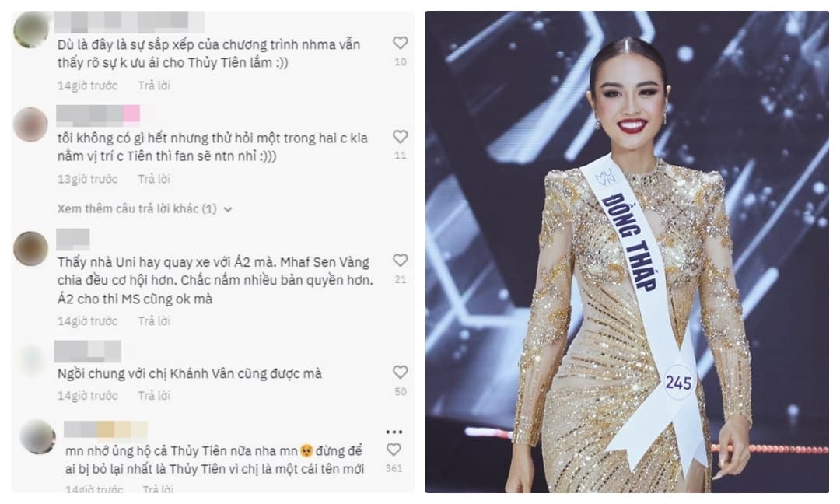The image size is (840, 504).
Task: Like the comment mentioning fan sẽ ntn
Action: click(401, 137)
